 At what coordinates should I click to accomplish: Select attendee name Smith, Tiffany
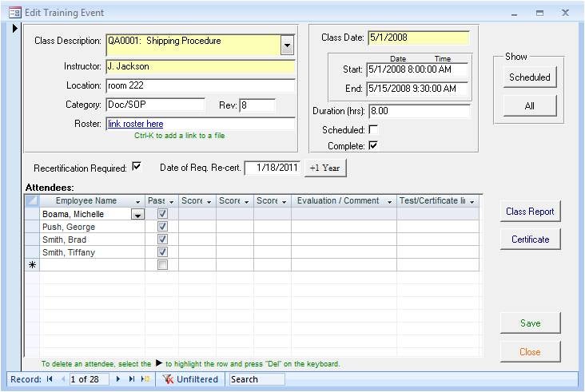(x=69, y=252)
